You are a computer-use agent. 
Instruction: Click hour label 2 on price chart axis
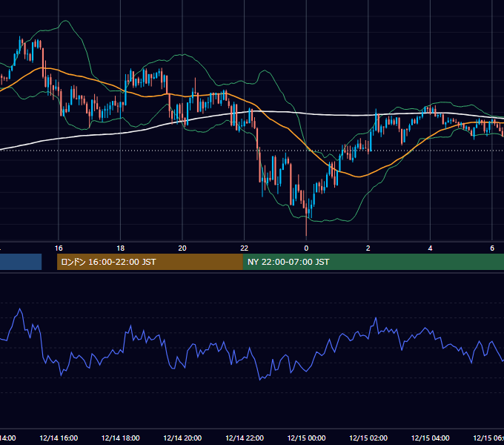pyautogui.click(x=368, y=248)
